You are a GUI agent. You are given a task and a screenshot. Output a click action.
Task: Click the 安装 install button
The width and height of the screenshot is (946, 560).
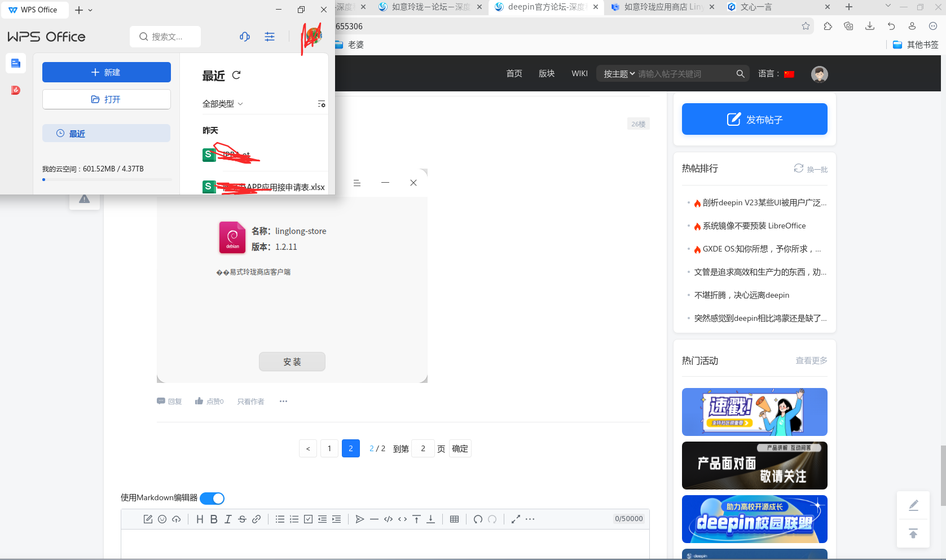pyautogui.click(x=292, y=361)
